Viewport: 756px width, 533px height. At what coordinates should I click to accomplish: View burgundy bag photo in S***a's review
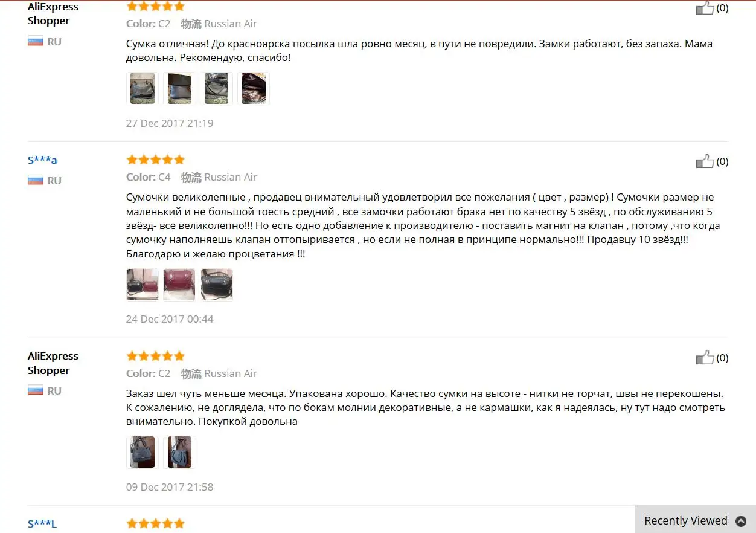(x=179, y=285)
